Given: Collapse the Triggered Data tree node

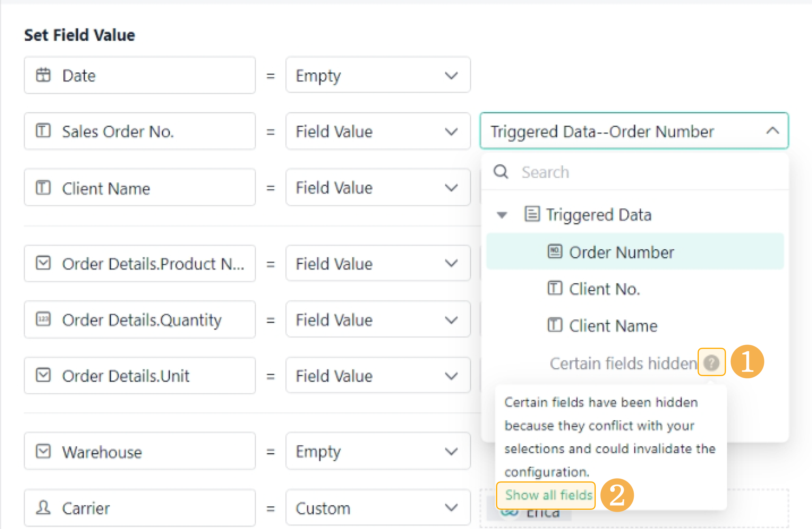Looking at the screenshot, I should click(x=502, y=215).
